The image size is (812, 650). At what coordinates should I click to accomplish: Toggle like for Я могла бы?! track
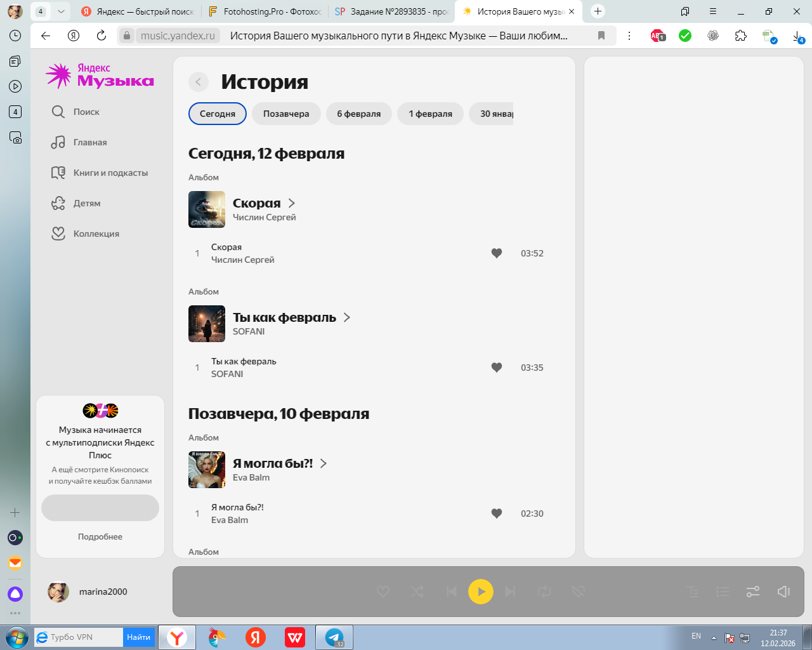point(497,514)
